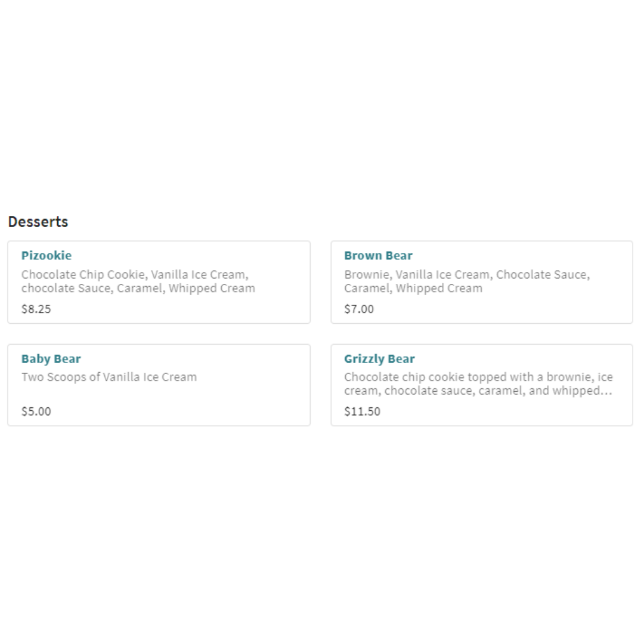Click the $7.00 Brown Bear price
The image size is (644, 644).
pos(359,309)
